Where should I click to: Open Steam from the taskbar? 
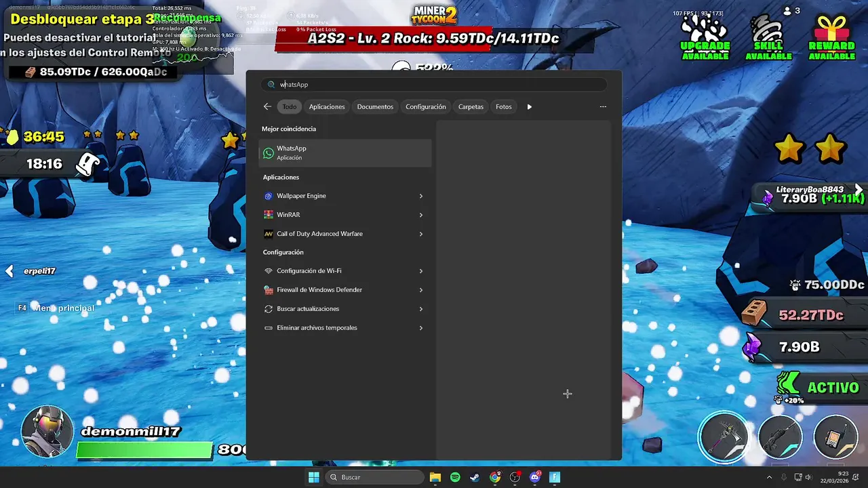pos(475,477)
